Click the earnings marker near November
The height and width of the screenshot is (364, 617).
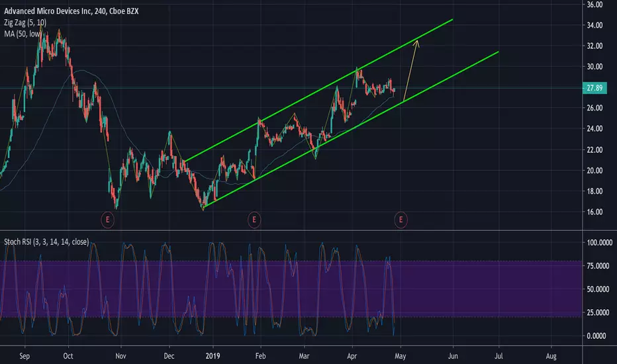[107, 220]
